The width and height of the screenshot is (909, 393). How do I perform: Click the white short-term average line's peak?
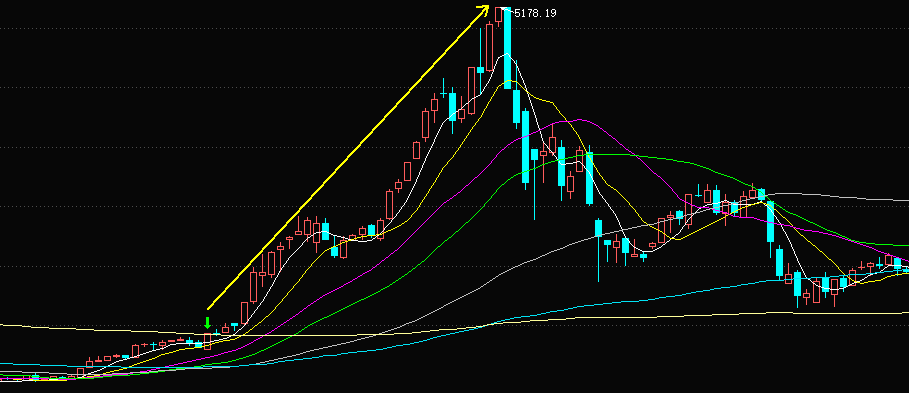pyautogui.click(x=507, y=55)
